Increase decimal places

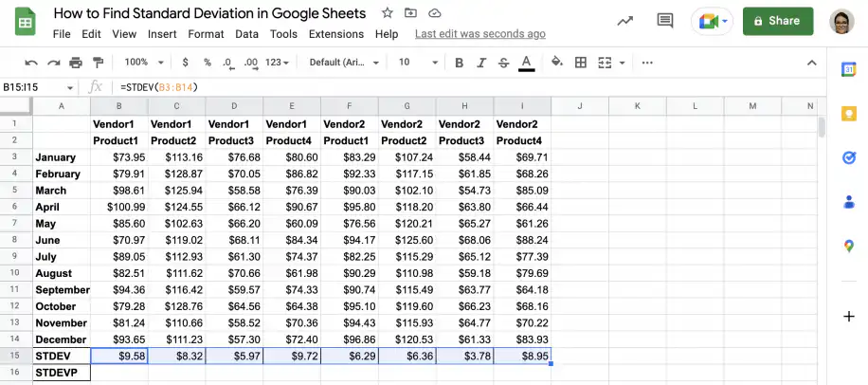[251, 64]
